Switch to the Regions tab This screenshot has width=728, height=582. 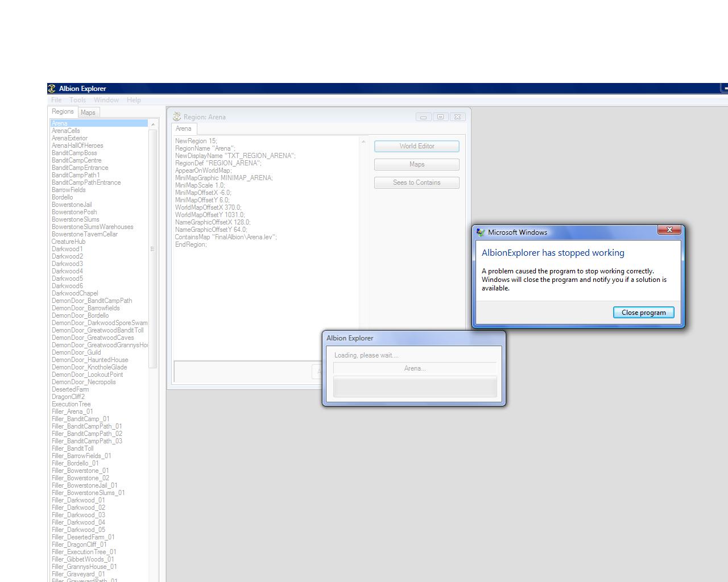(63, 111)
